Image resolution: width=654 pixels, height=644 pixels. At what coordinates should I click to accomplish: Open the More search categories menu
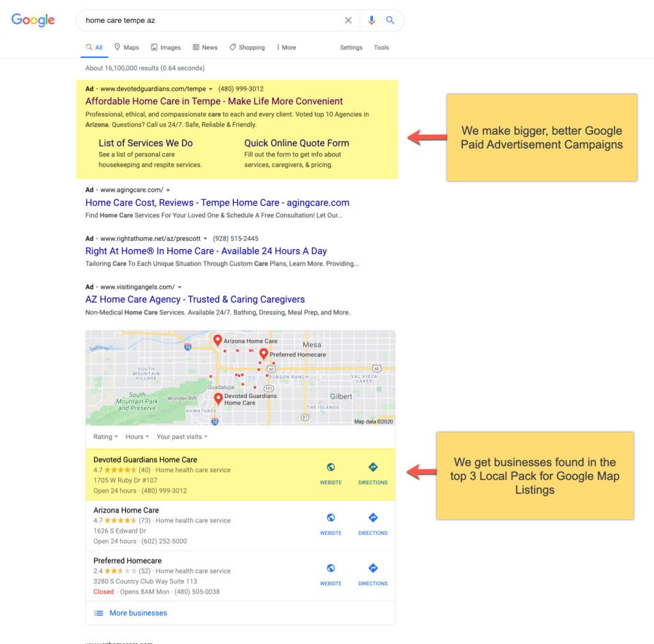[286, 47]
